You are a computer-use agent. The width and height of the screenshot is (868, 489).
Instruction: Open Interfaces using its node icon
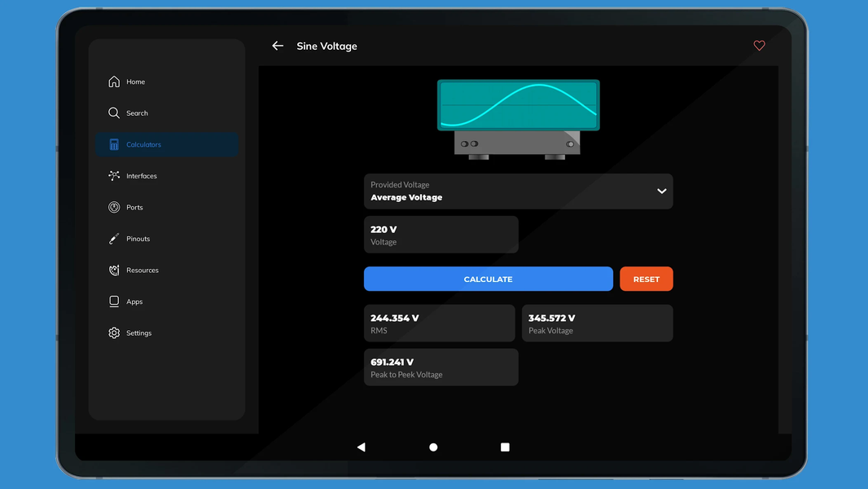[114, 175]
